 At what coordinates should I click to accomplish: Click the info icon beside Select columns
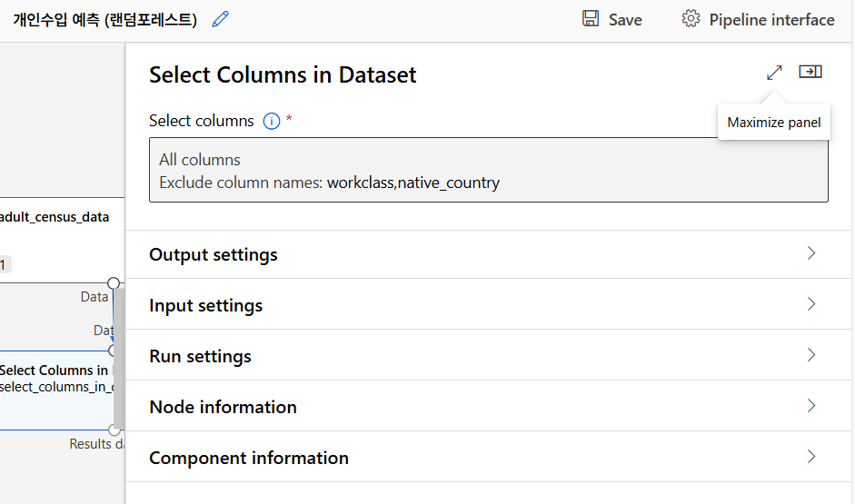tap(271, 121)
